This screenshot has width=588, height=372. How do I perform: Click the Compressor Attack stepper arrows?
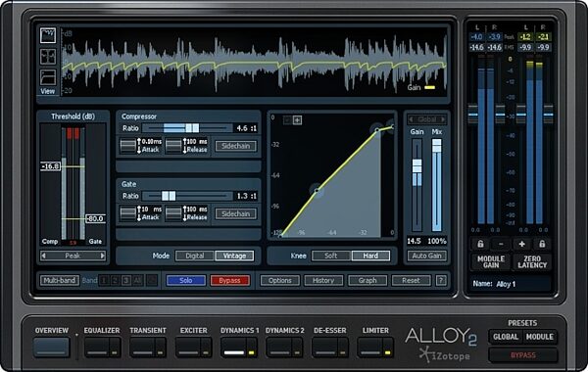pos(139,146)
